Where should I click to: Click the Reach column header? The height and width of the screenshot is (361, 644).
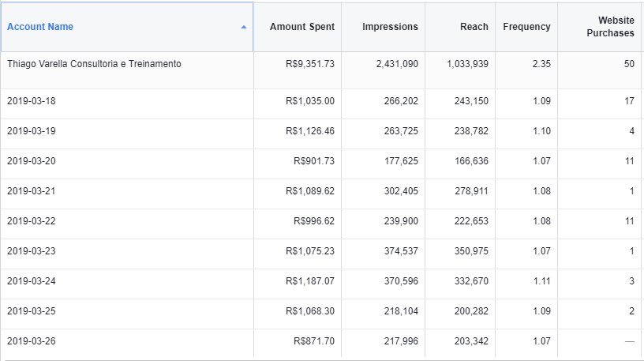tap(474, 27)
